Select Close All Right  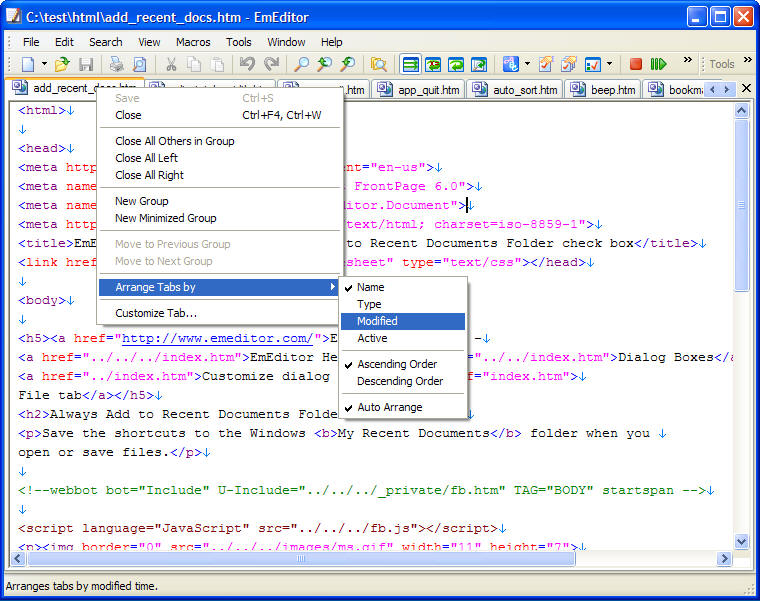pyautogui.click(x=220, y=175)
